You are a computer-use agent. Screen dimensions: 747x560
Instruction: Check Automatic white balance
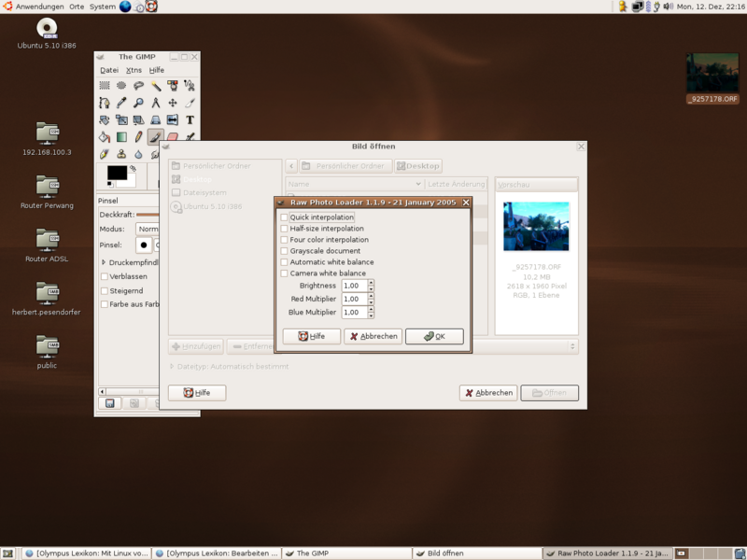(x=285, y=262)
